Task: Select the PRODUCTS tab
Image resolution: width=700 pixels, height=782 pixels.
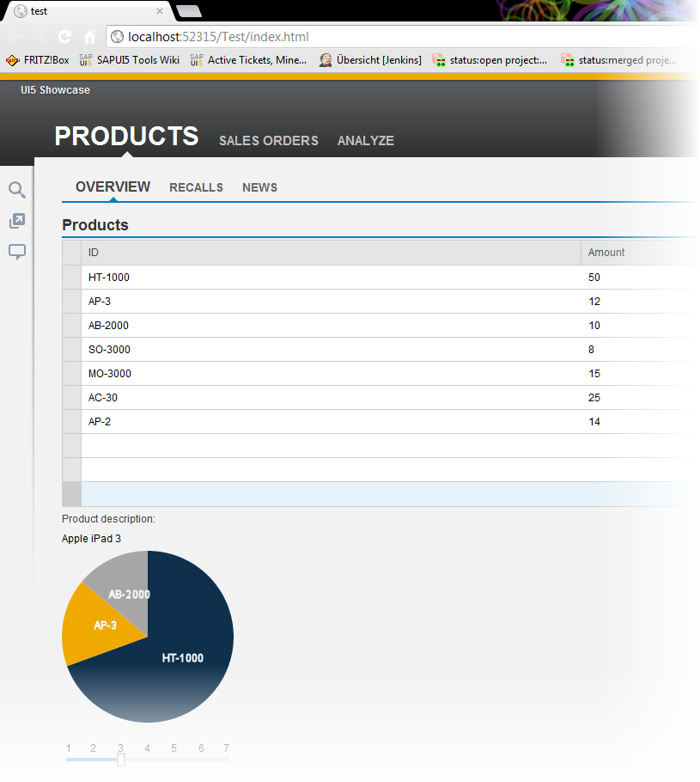Action: click(126, 136)
